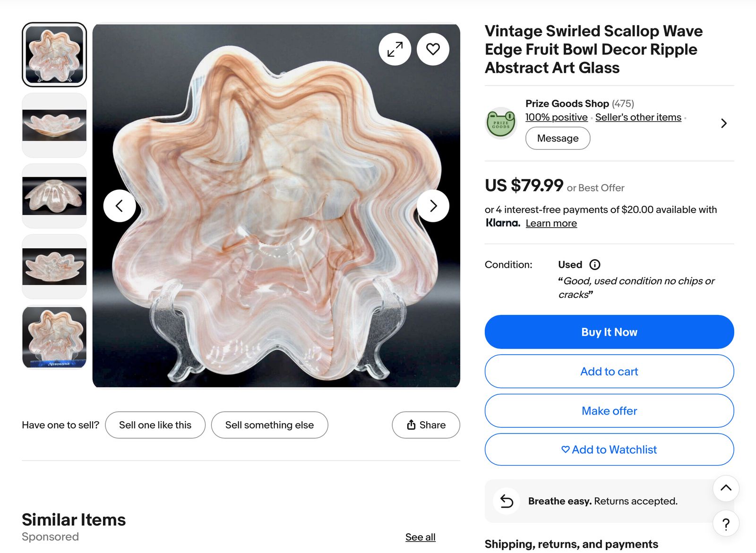Tap the heart icon on the photo
756x553 pixels.
[433, 49]
